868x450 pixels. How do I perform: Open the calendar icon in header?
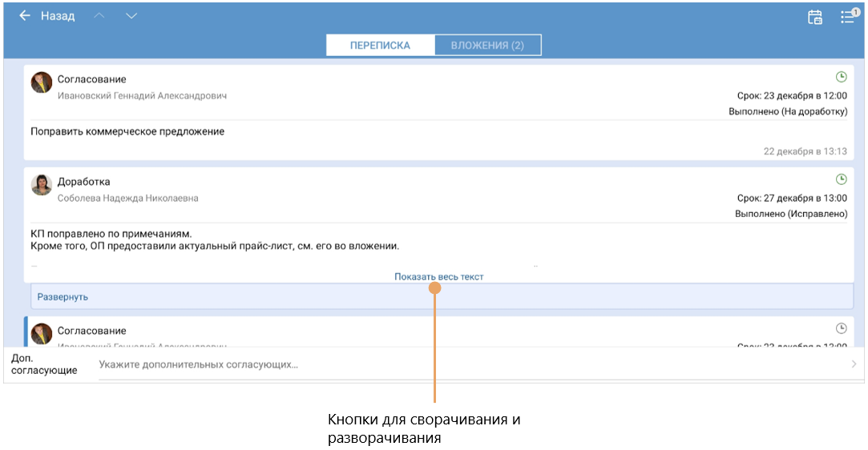pos(814,17)
